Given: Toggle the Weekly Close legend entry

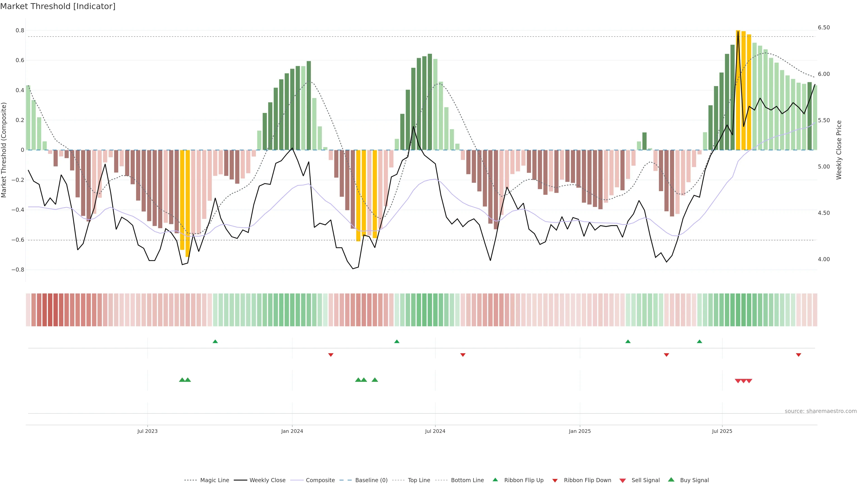Looking at the screenshot, I should coord(267,480).
